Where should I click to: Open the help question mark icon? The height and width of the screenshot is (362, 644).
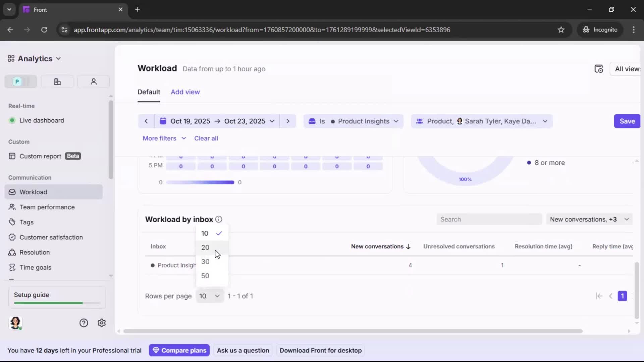83,323
